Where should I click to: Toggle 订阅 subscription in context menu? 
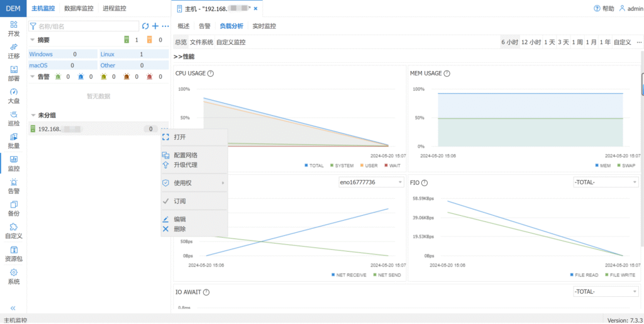180,201
